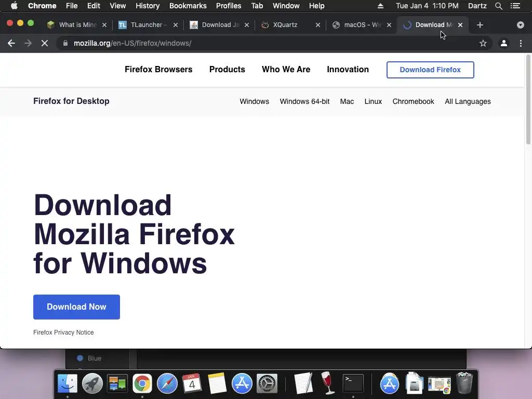The width and height of the screenshot is (532, 399).
Task: Go to the Mac download link
Action: tap(347, 101)
